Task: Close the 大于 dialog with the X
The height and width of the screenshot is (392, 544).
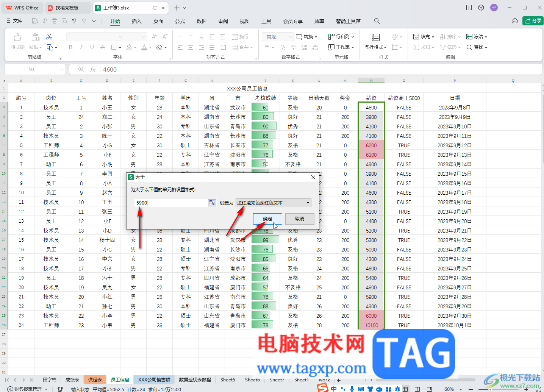Action: tap(313, 177)
